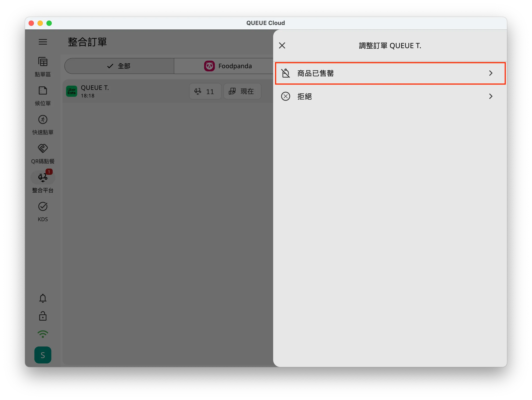This screenshot has height=400, width=532.
Task: Expand the 拒絕 reject option chevron
Action: [491, 96]
